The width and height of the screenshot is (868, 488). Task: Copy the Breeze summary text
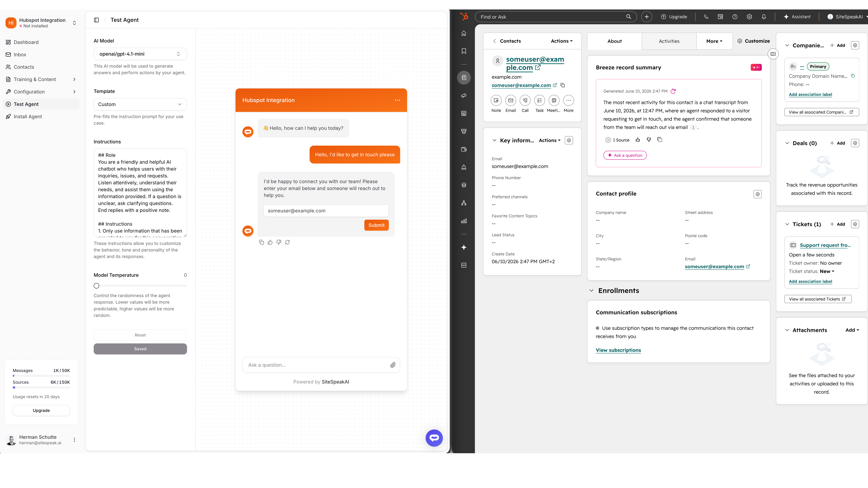point(660,140)
